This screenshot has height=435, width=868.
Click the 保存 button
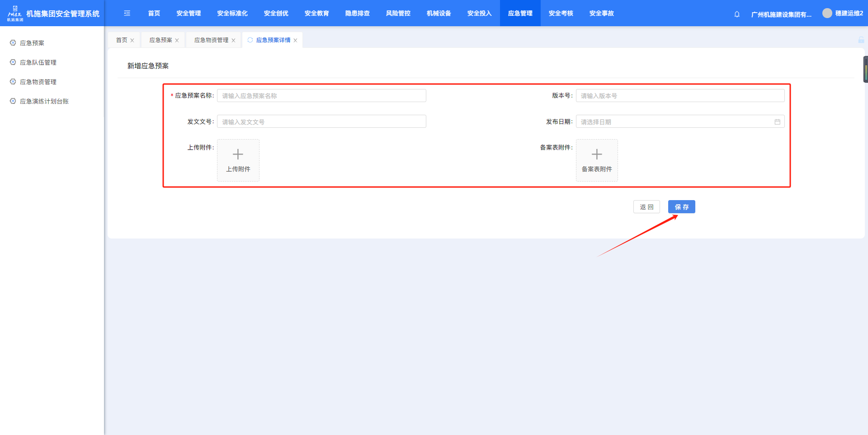click(681, 207)
